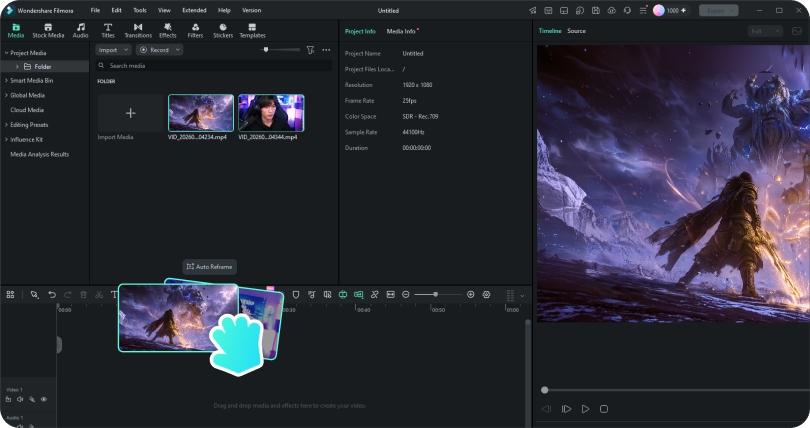Toggle auto ripple icon in timeline toolbar
This screenshot has width=810, height=428.
359,294
